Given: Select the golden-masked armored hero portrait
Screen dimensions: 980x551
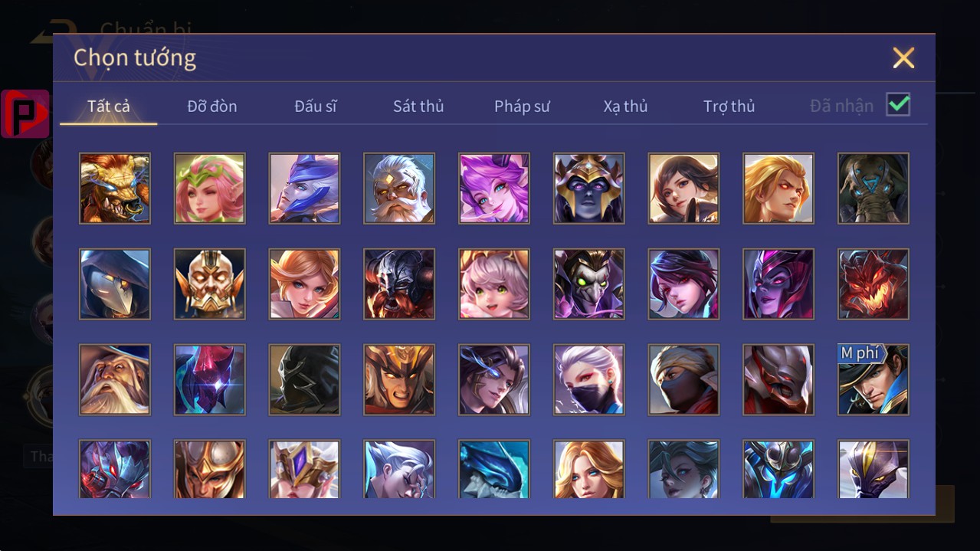Looking at the screenshot, I should coord(210,284).
